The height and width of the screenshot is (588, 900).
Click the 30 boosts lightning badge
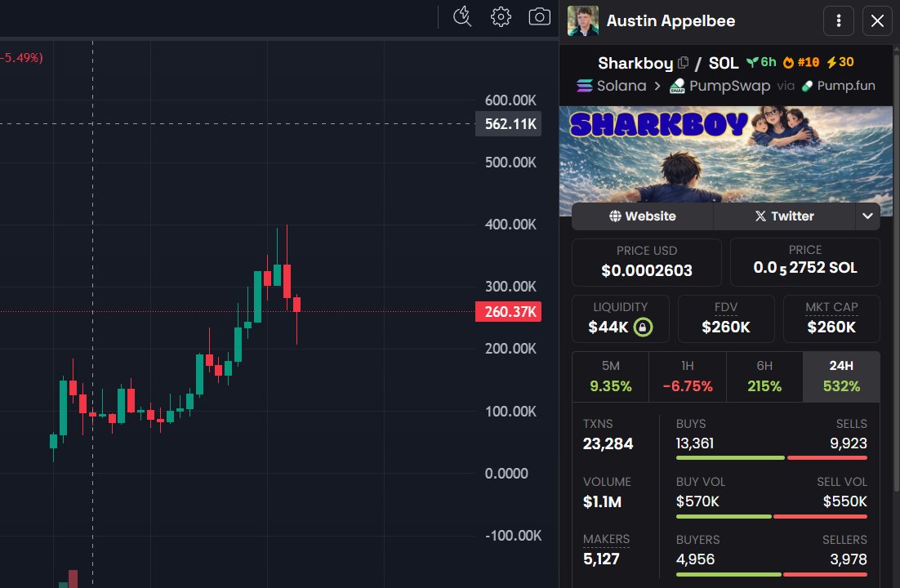tap(840, 62)
